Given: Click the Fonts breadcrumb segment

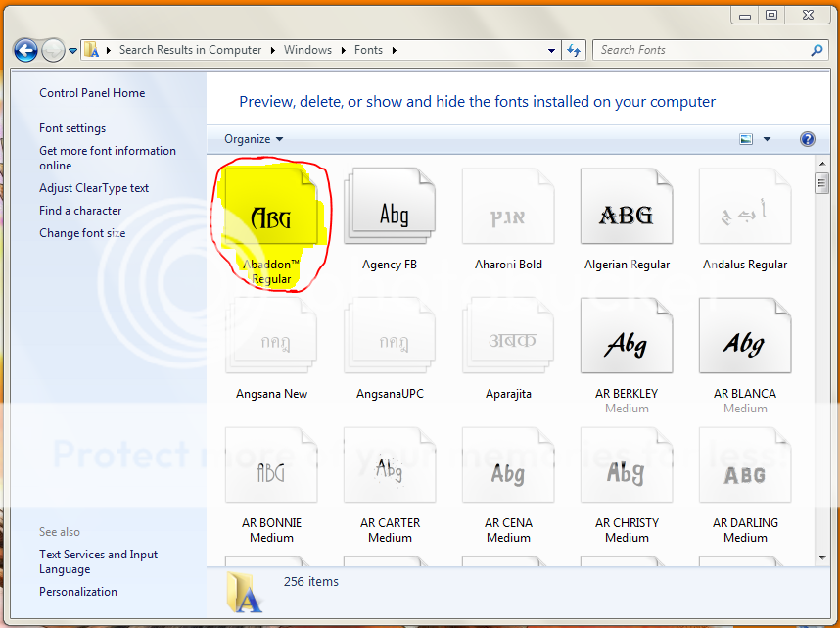Looking at the screenshot, I should tap(368, 50).
